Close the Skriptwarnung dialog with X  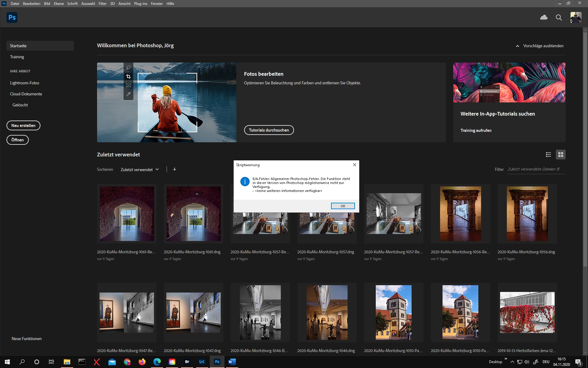pos(354,165)
